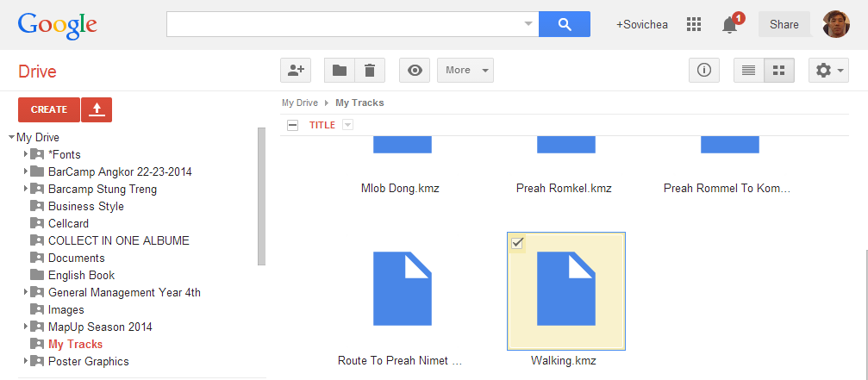Open notifications bell icon
This screenshot has height=380, width=868.
[731, 24]
